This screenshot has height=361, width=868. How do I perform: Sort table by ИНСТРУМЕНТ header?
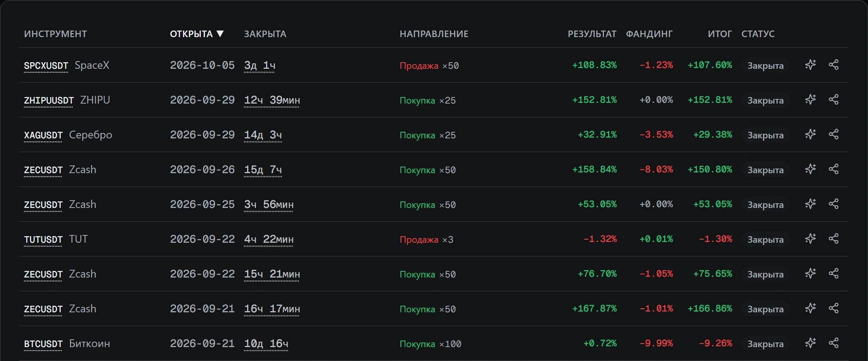[x=56, y=34]
